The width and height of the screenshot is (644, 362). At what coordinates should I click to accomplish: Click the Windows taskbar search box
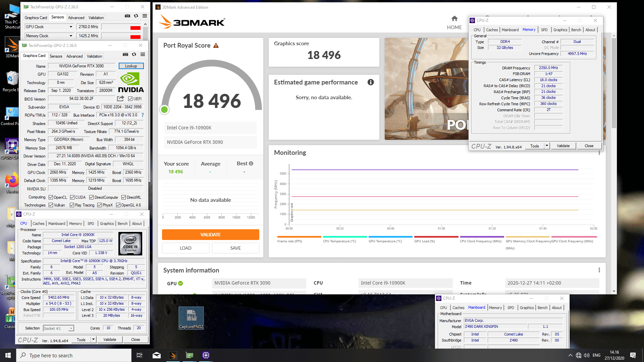(74, 355)
